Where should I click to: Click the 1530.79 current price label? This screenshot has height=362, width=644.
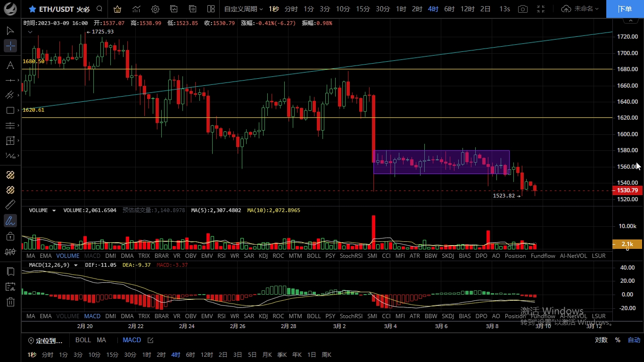(627, 190)
